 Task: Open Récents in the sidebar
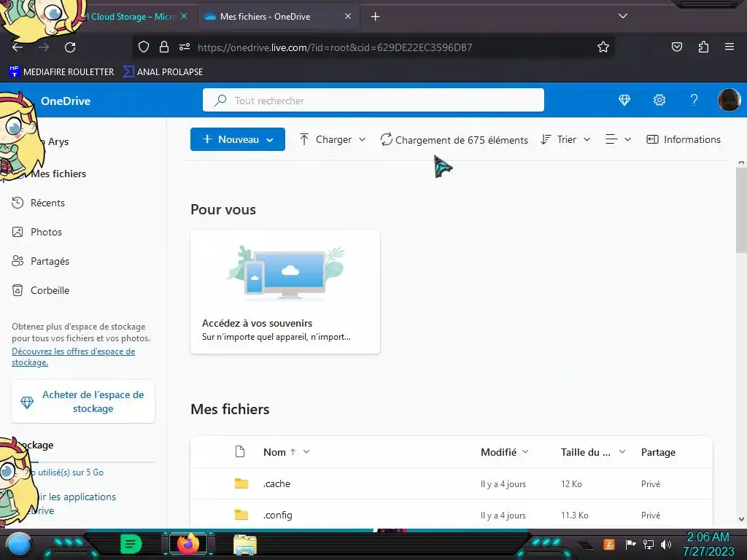coord(47,203)
